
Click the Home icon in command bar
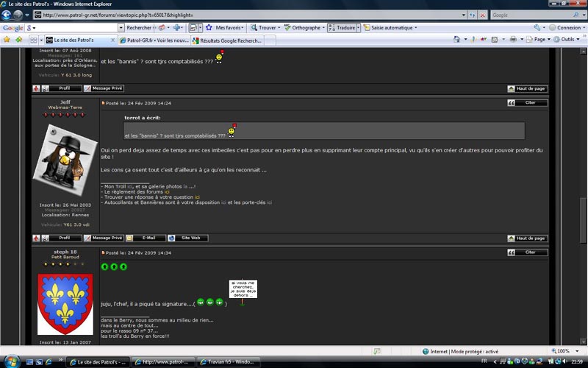pos(456,39)
